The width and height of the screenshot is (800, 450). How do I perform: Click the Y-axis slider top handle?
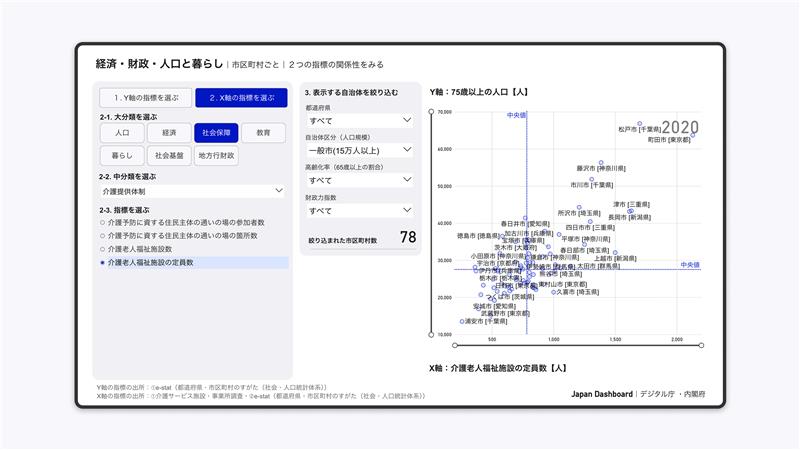pos(431,112)
